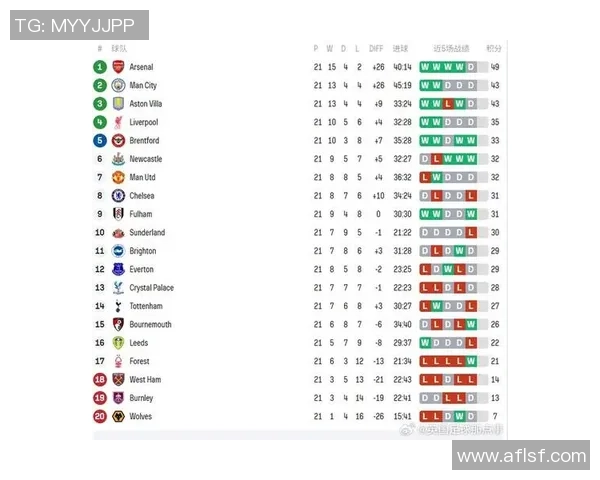
Task: Open the Aston Villa team name
Action: (x=146, y=104)
